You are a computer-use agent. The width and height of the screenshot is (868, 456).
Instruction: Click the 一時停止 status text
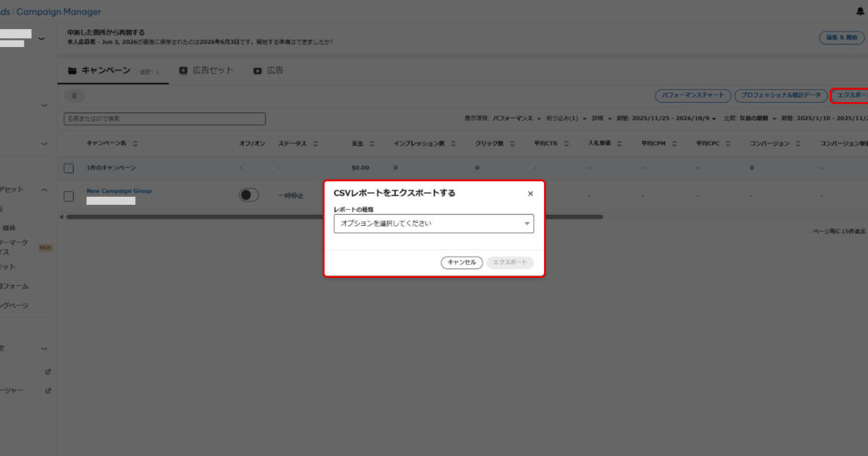click(x=291, y=195)
